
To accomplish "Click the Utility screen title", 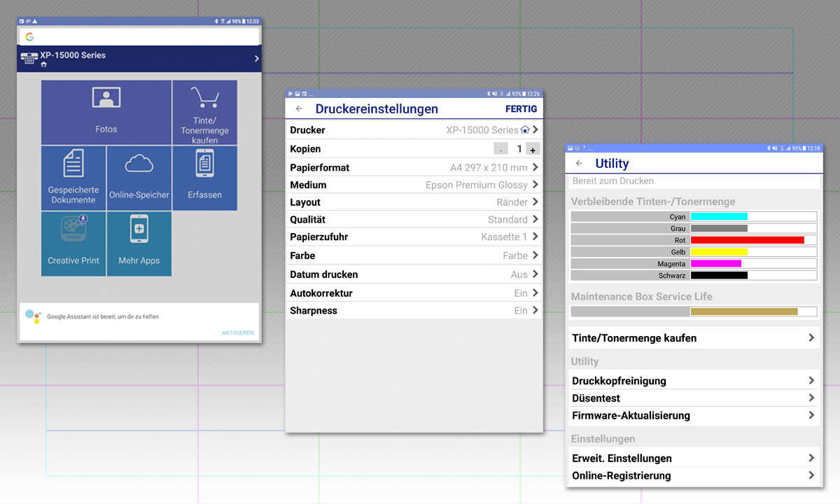I will tap(612, 163).
